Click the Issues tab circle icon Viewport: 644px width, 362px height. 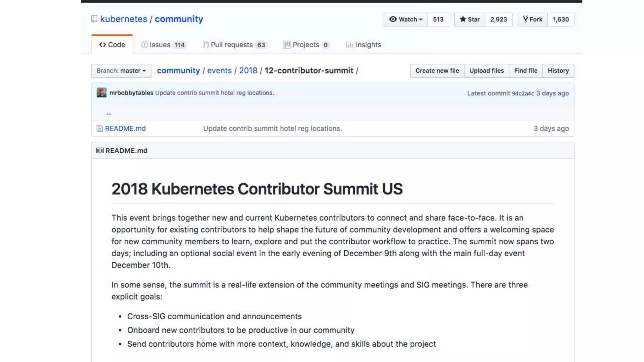(144, 45)
